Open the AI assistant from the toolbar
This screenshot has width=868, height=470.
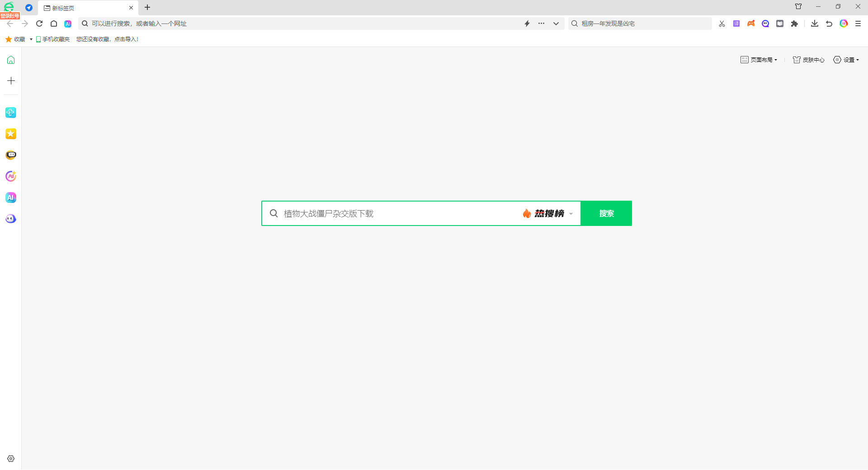pyautogui.click(x=844, y=23)
